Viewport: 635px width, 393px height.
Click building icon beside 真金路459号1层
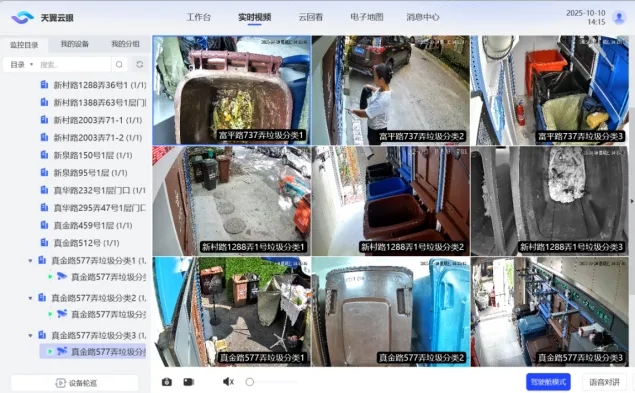click(44, 225)
